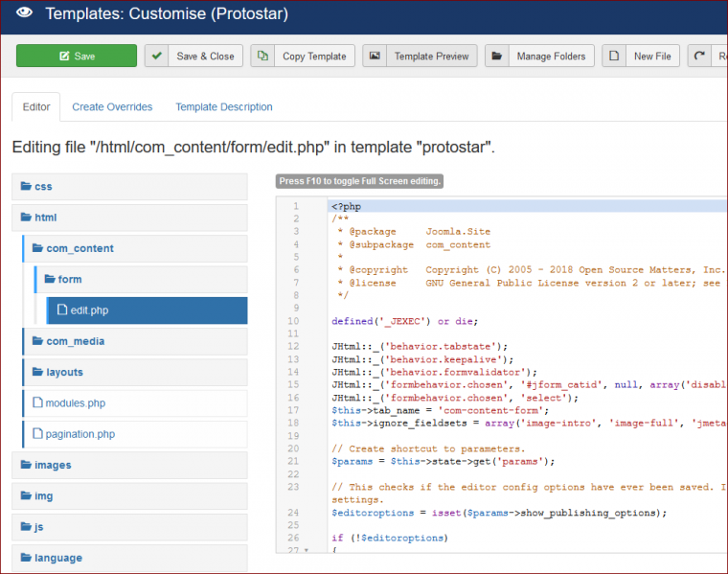Select the Editor tab
Image resolution: width=728 pixels, height=574 pixels.
click(x=36, y=107)
